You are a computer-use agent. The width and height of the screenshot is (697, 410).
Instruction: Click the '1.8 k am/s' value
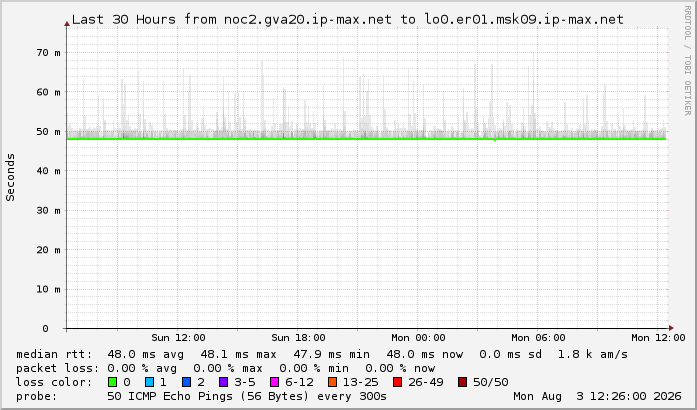tap(593, 354)
